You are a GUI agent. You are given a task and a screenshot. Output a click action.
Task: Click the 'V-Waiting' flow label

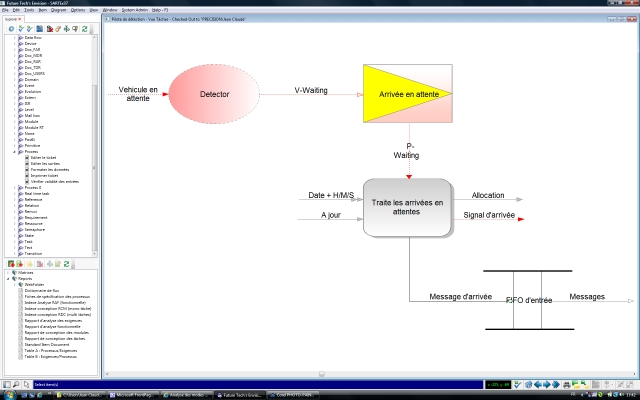click(x=311, y=90)
